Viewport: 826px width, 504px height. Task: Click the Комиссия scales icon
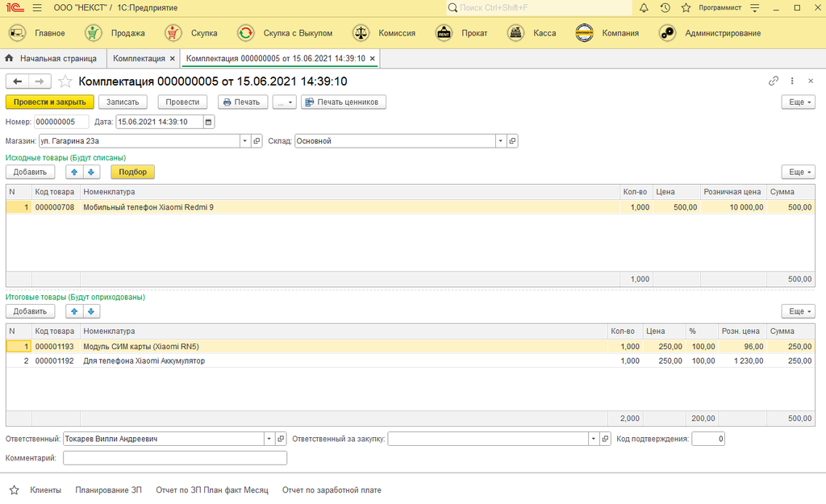(x=361, y=33)
